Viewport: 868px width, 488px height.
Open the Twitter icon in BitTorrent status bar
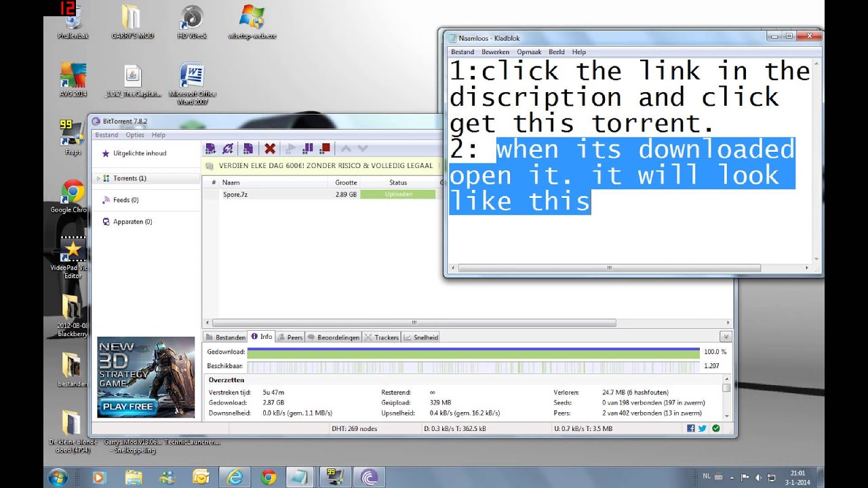[703, 428]
